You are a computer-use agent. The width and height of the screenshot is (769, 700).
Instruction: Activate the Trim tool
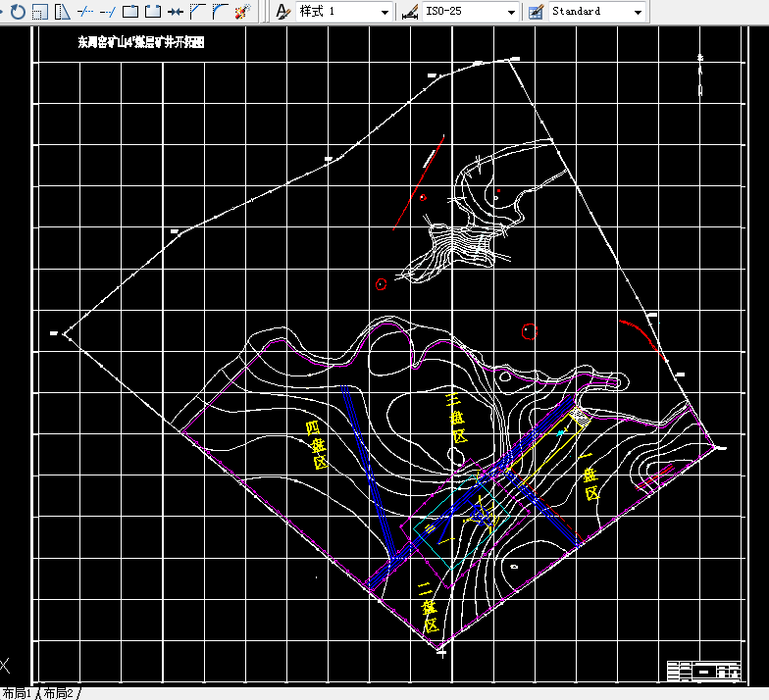point(85,12)
